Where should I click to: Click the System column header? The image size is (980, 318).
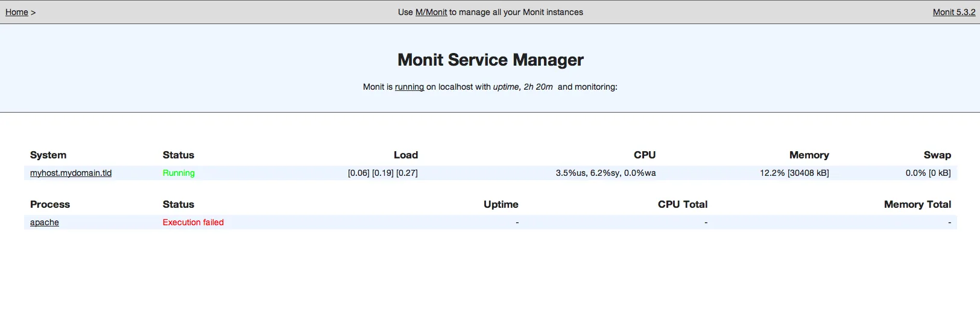(x=48, y=155)
